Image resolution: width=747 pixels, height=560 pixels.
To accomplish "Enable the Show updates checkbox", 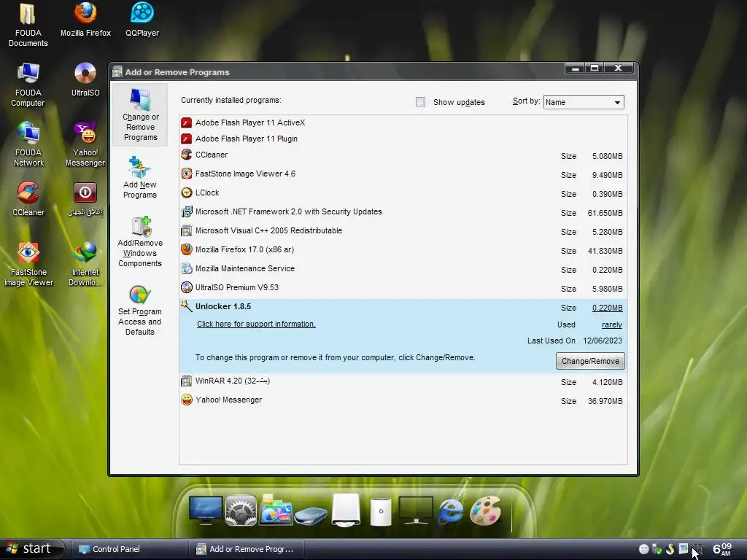I will click(420, 102).
